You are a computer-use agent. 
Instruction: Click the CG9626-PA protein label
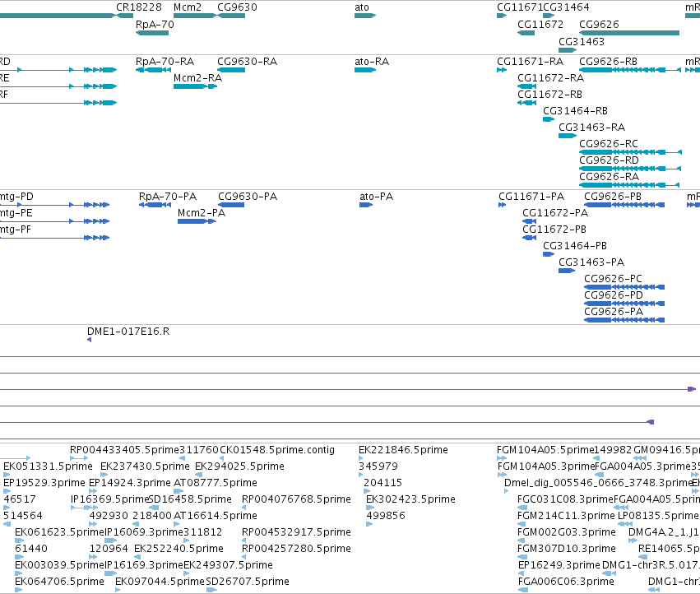(x=614, y=312)
